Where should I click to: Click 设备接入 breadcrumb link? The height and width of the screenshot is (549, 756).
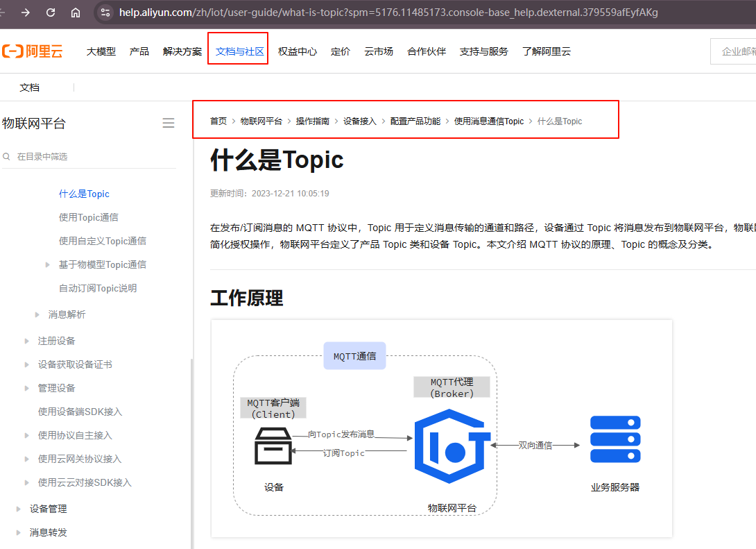click(360, 121)
